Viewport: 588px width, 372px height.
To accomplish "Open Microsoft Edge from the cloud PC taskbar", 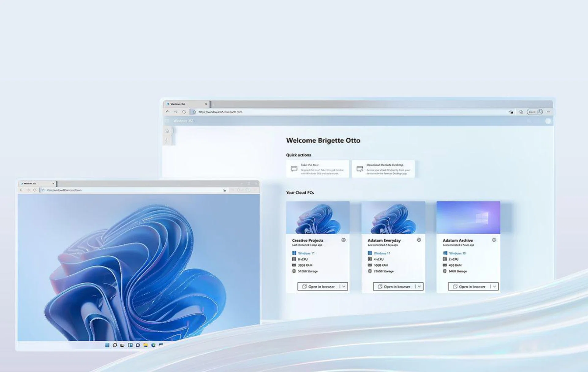I will [153, 345].
